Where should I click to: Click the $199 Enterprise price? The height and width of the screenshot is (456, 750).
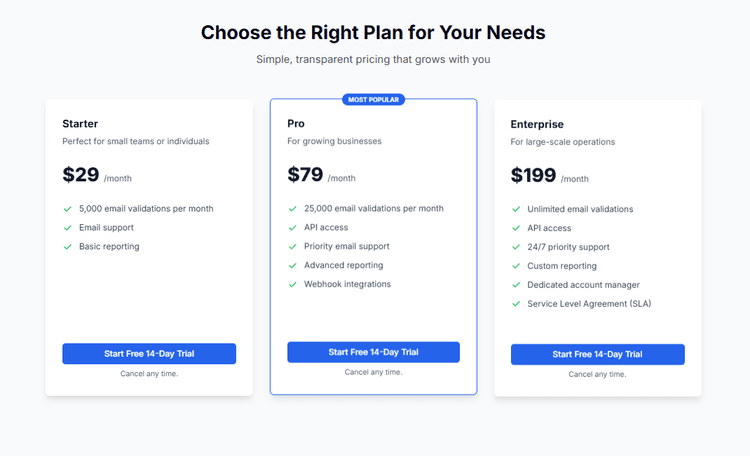coord(533,176)
